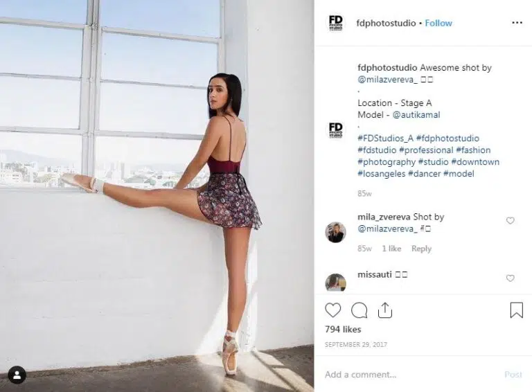The height and width of the screenshot is (392, 532).
Task: Open the FD Photo Studio header avatar
Action: click(x=335, y=23)
